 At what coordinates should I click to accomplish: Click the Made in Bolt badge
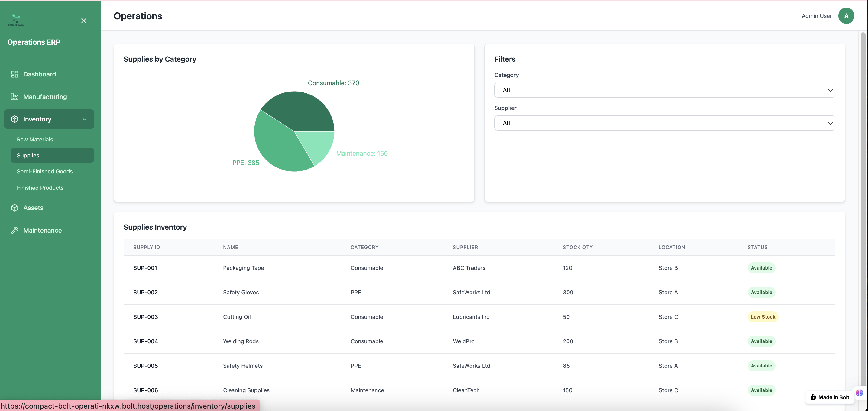830,397
